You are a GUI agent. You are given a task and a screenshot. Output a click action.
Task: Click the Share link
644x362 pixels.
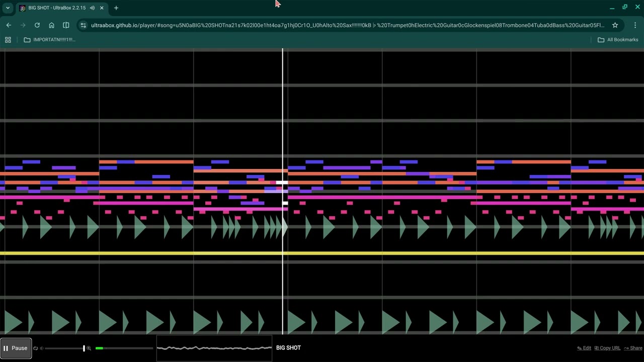pos(633,348)
